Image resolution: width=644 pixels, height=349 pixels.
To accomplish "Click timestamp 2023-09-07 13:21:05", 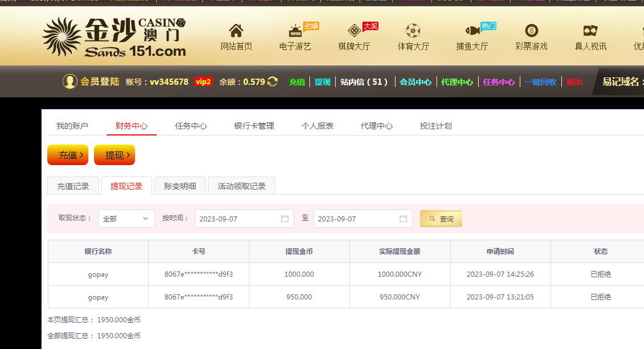I will tap(500, 297).
